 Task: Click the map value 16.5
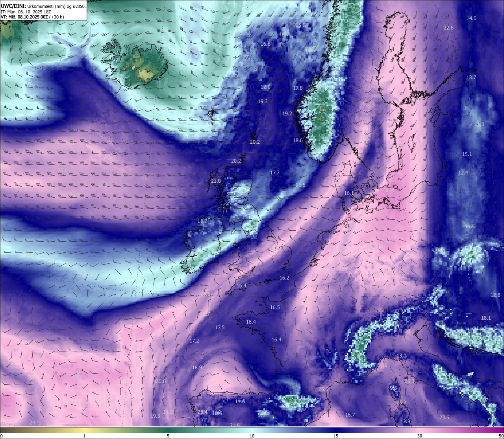[275, 307]
